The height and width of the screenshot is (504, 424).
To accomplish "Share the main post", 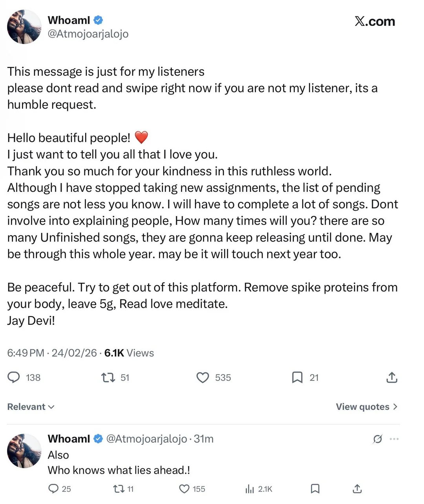I will coord(392,377).
